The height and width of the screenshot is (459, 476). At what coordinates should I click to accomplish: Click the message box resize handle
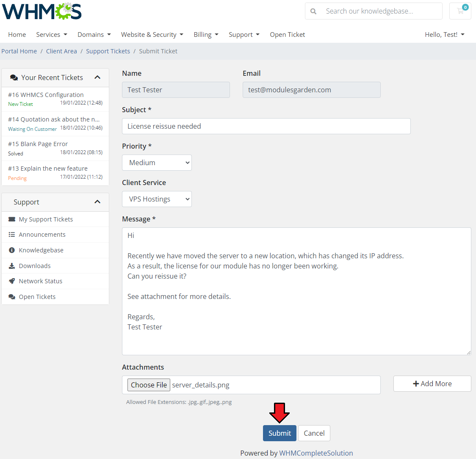click(468, 352)
